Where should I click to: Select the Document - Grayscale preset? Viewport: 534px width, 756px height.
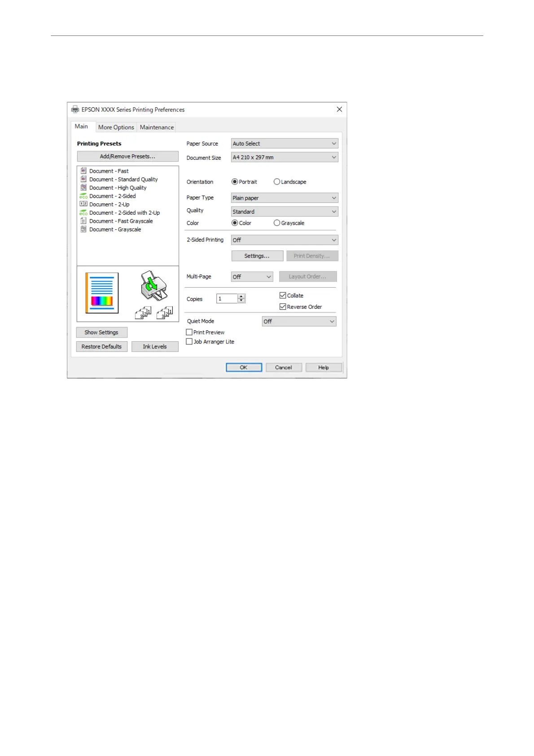pos(115,229)
